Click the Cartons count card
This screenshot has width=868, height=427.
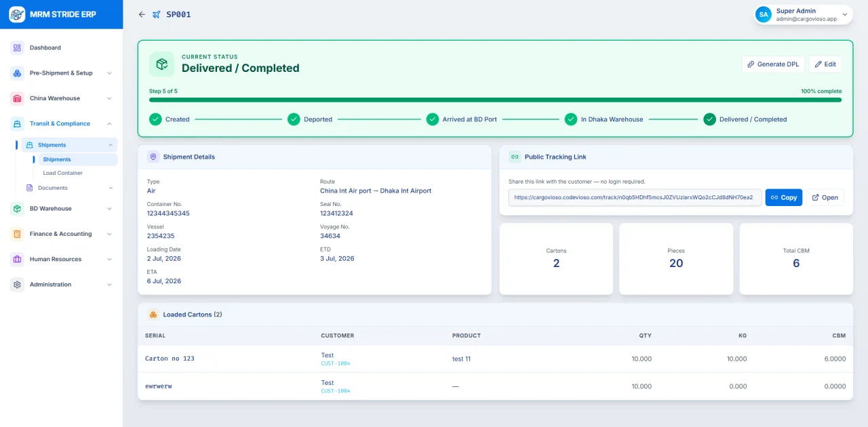click(x=556, y=259)
